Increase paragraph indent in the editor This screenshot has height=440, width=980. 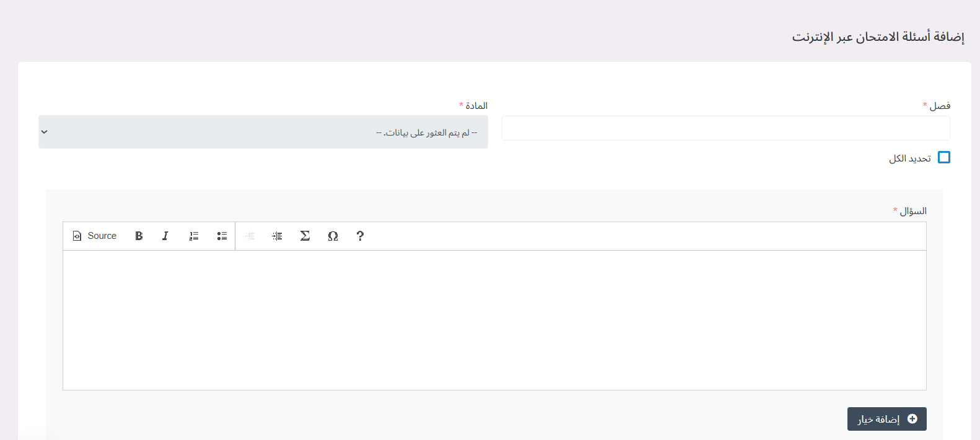277,236
